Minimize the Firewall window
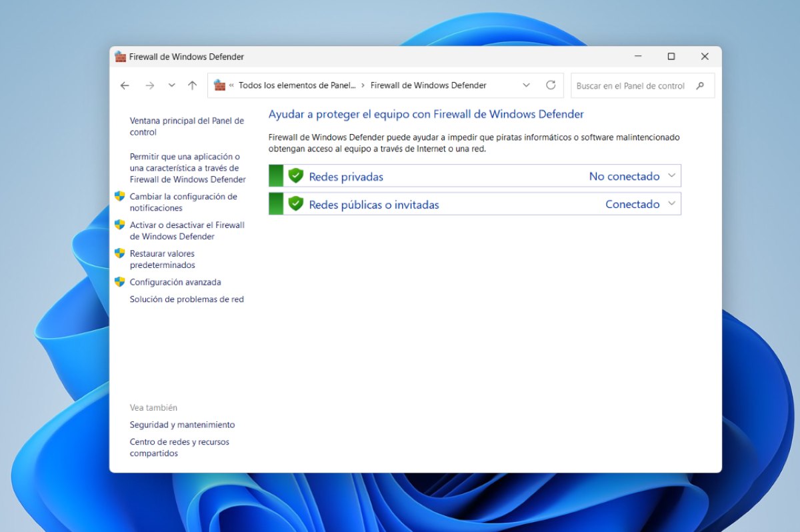This screenshot has height=532, width=800. pos(638,57)
